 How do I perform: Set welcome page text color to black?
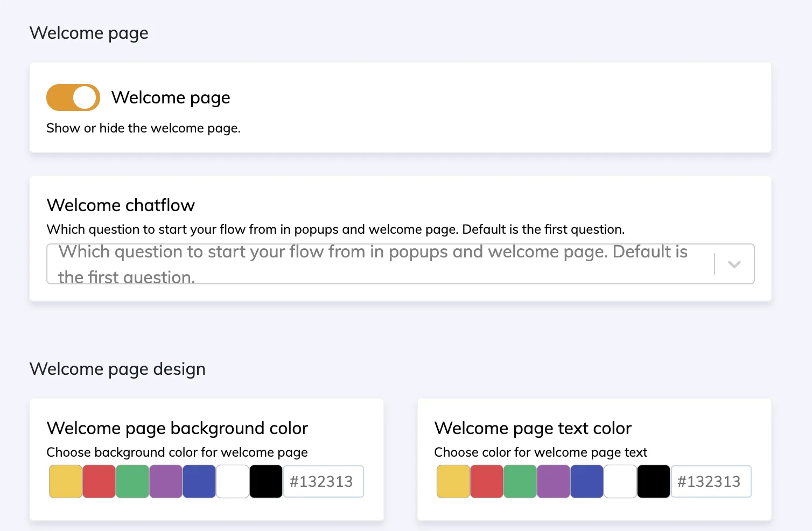click(654, 481)
